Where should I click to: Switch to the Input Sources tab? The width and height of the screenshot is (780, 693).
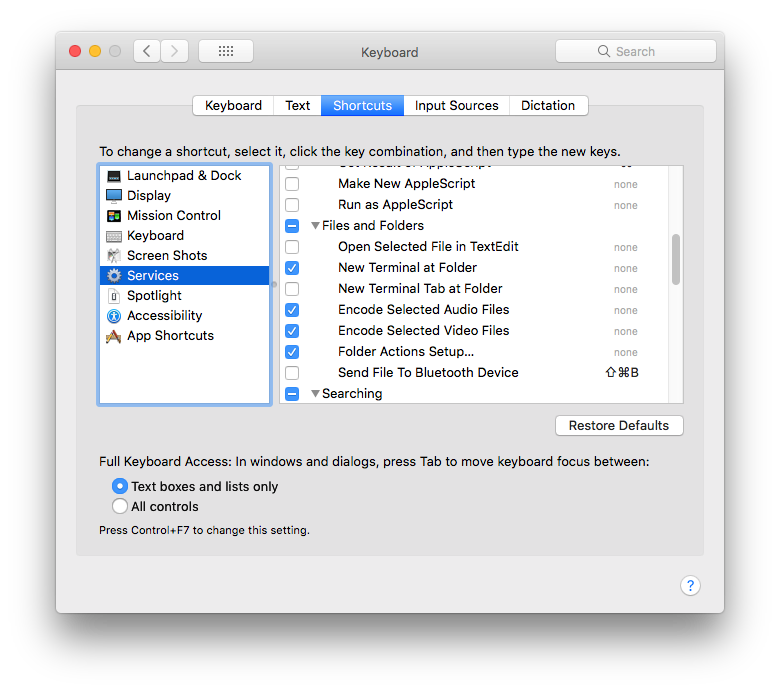[x=456, y=106]
